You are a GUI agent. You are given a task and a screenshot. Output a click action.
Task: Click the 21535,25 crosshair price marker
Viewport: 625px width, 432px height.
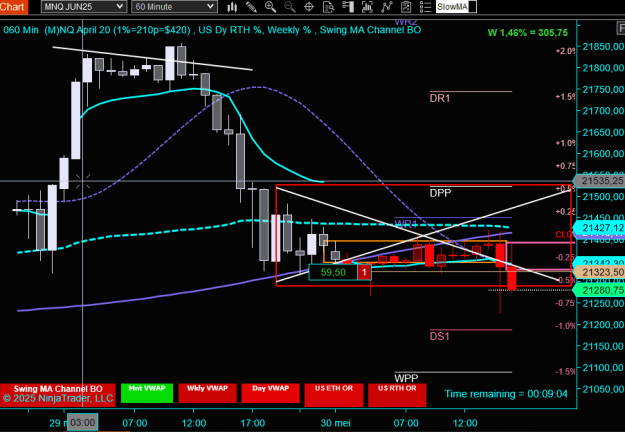tap(599, 181)
